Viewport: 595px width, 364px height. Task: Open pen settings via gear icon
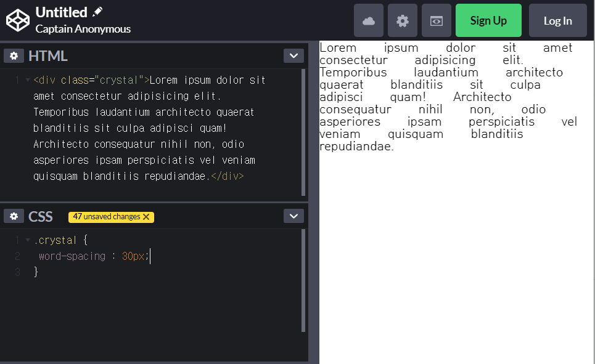403,20
